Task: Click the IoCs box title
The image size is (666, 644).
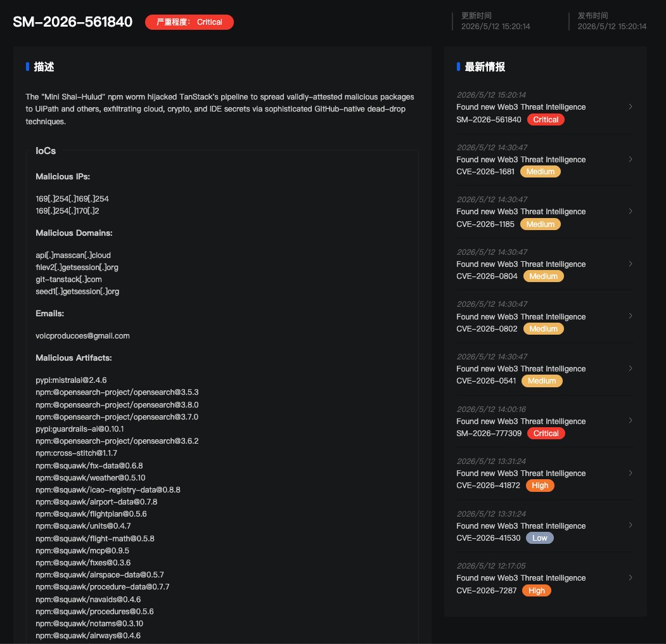Action: pyautogui.click(x=46, y=151)
